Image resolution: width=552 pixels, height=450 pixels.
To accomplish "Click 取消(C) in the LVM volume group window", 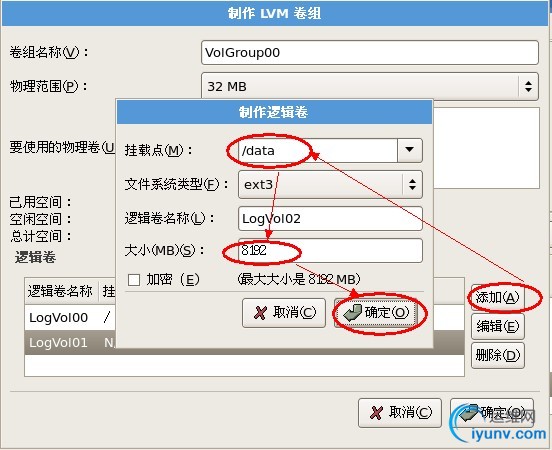I will click(400, 413).
